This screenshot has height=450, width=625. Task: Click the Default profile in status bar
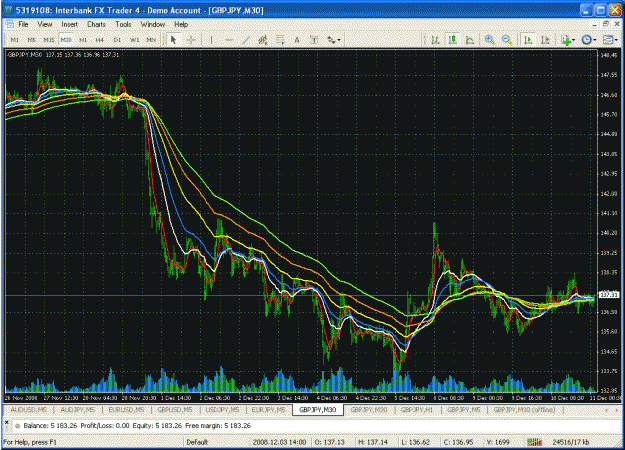[197, 442]
